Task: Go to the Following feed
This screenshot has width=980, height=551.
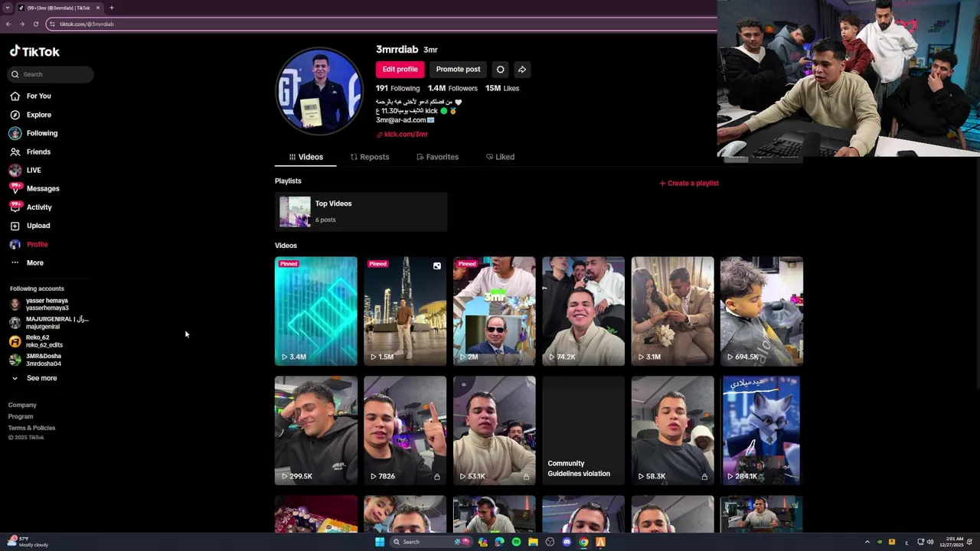Action: pos(34,133)
